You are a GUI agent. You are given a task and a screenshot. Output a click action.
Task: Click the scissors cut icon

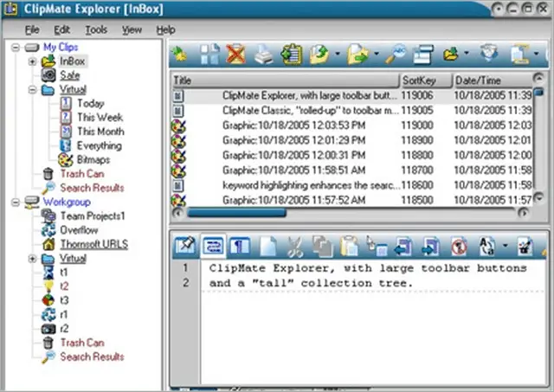tap(295, 247)
